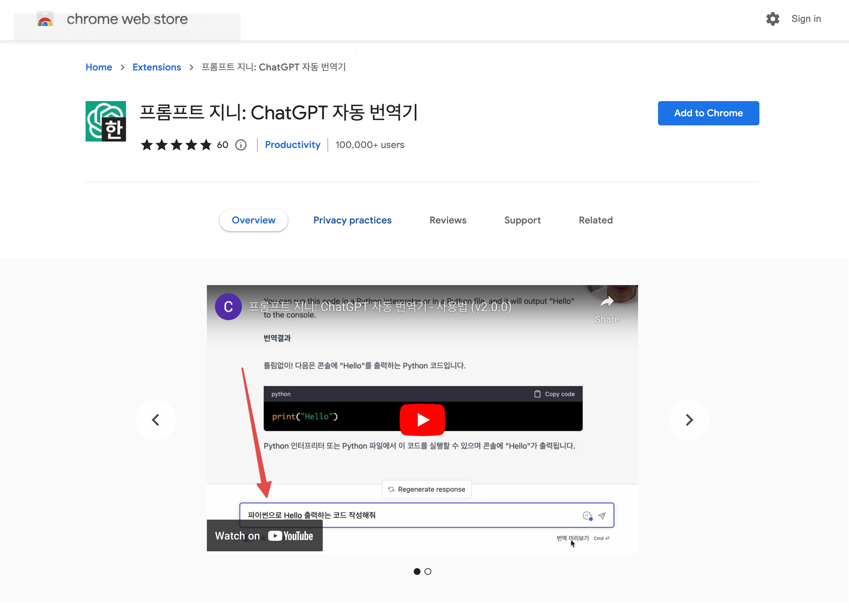Click the Sign in link

coord(806,19)
